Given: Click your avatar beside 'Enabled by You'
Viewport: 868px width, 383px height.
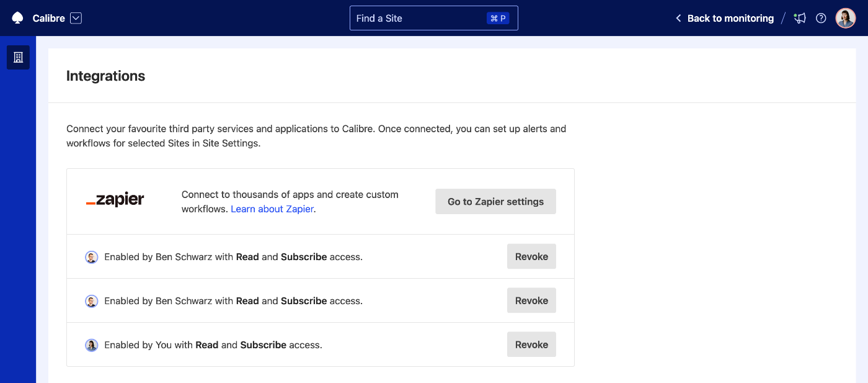Looking at the screenshot, I should click(x=92, y=345).
